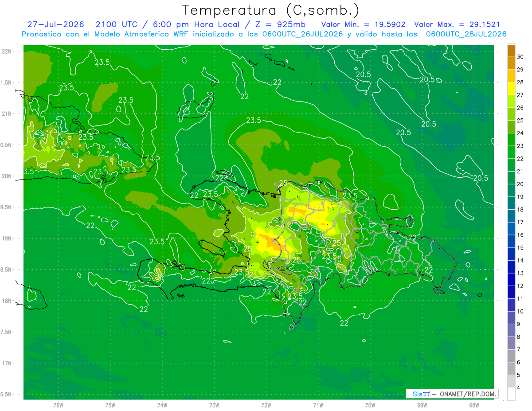Click color bar legend value '24'

[520, 133]
